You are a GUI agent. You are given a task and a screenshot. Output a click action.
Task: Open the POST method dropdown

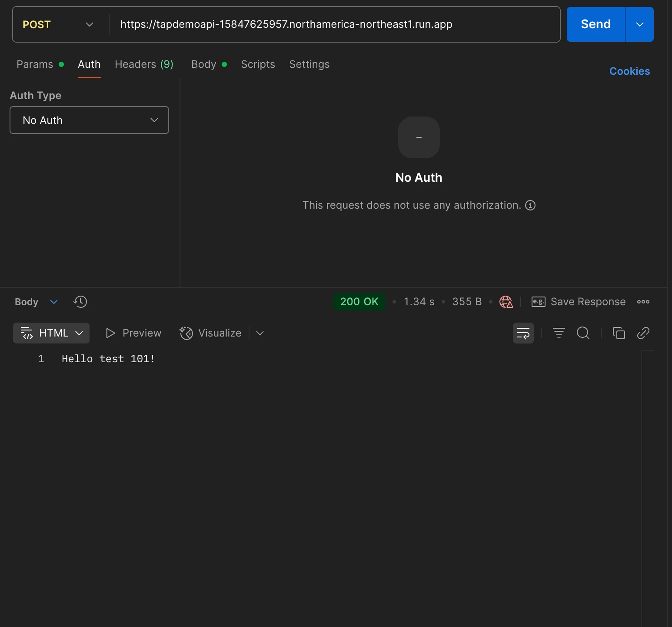(58, 24)
